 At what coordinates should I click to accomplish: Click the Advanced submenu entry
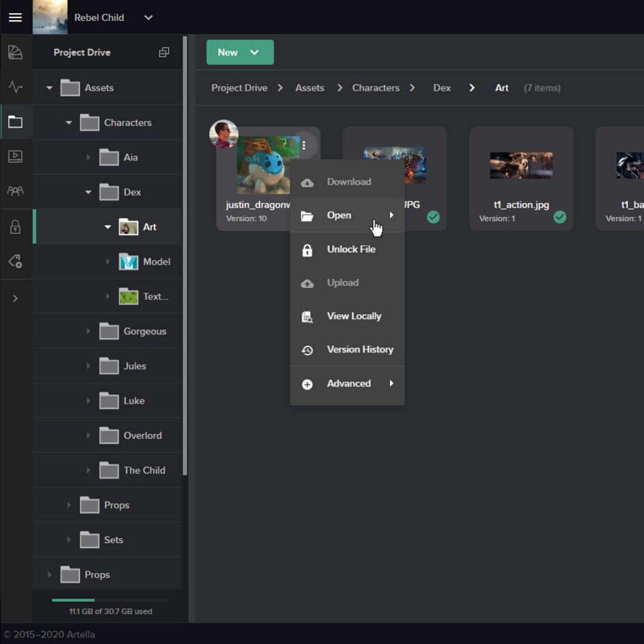pos(348,383)
